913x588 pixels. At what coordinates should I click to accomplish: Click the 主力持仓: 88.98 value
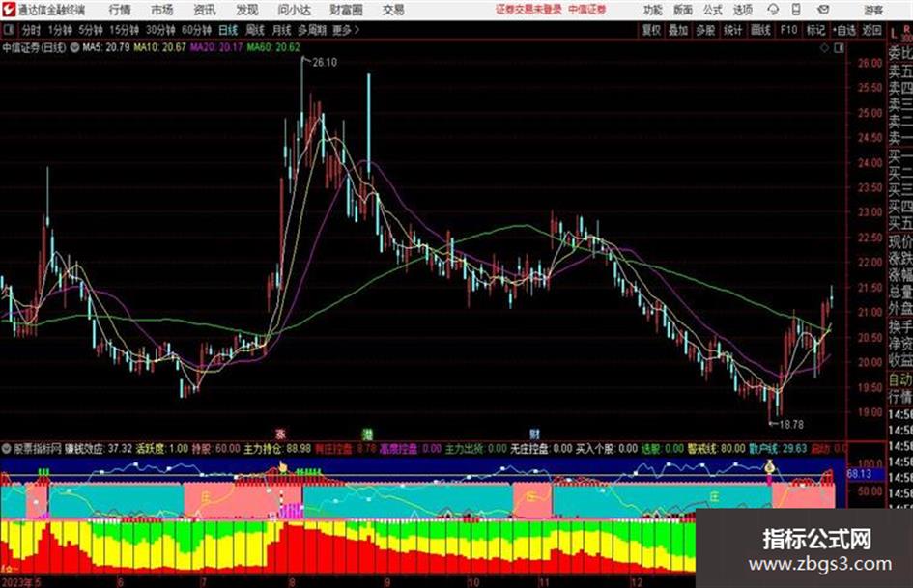277,449
